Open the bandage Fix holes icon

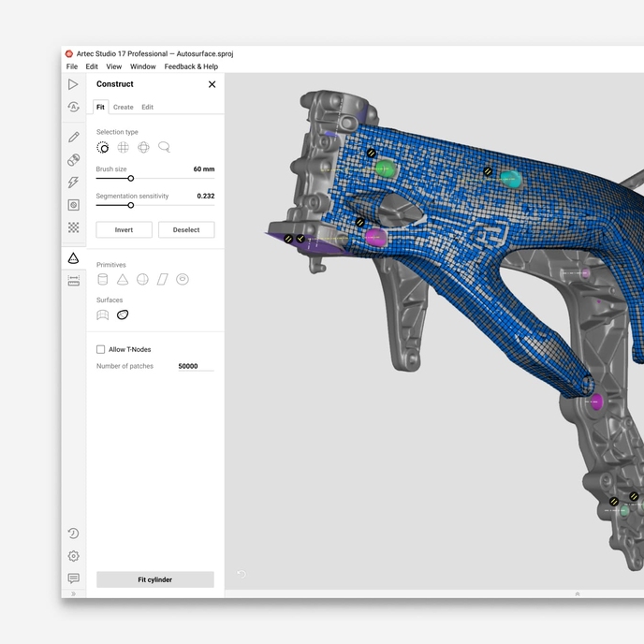(74, 159)
